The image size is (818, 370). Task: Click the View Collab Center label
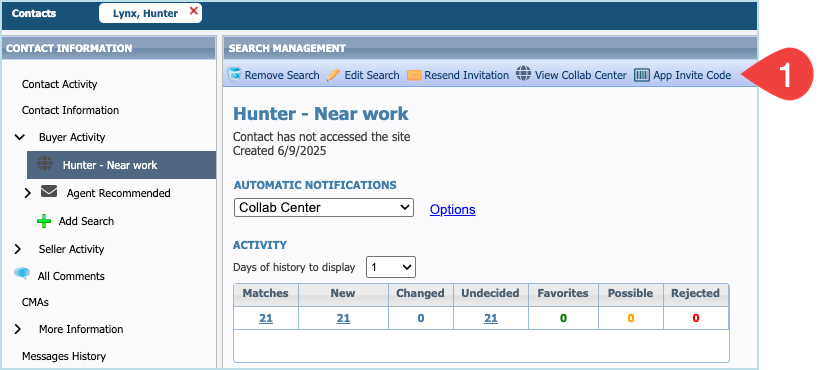click(x=581, y=75)
